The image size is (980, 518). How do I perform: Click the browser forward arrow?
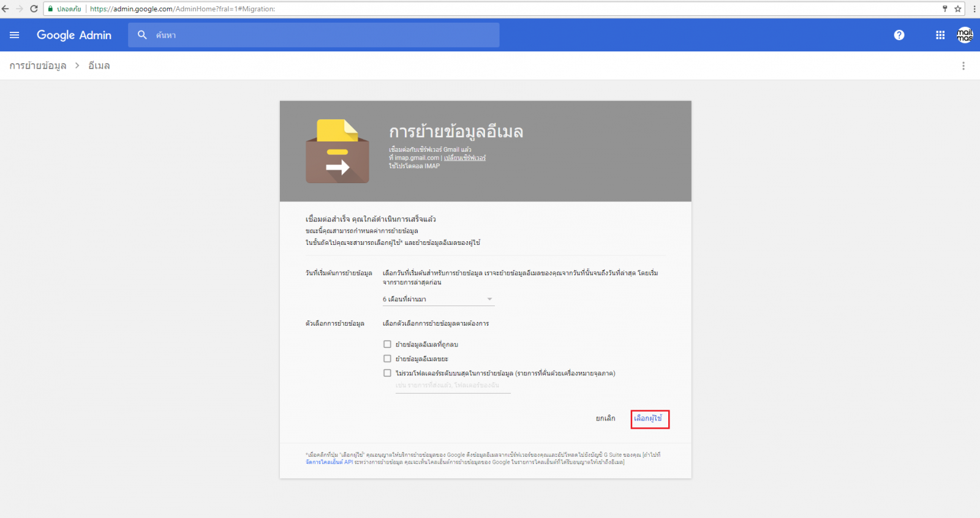(x=19, y=9)
